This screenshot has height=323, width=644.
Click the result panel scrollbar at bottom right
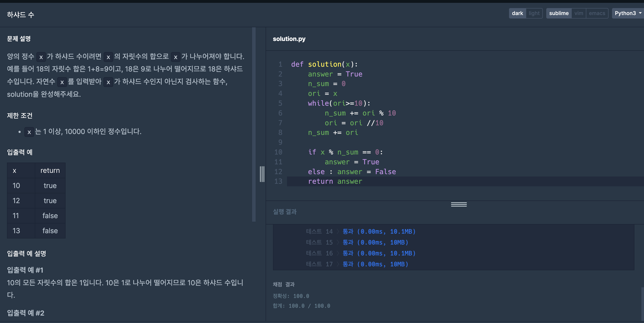click(x=642, y=304)
